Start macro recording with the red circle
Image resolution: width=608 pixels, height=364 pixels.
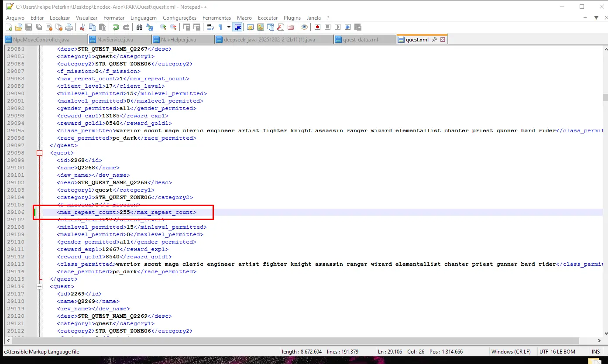click(x=317, y=27)
